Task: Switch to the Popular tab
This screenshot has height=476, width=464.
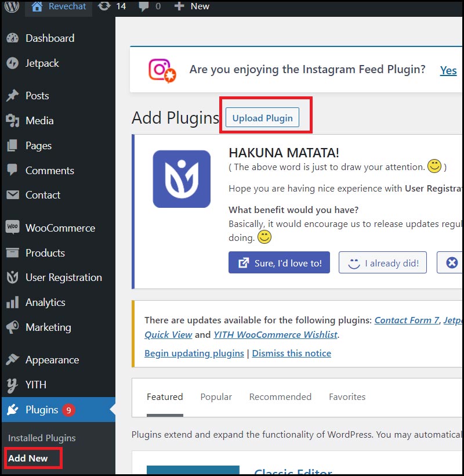Action: (216, 397)
